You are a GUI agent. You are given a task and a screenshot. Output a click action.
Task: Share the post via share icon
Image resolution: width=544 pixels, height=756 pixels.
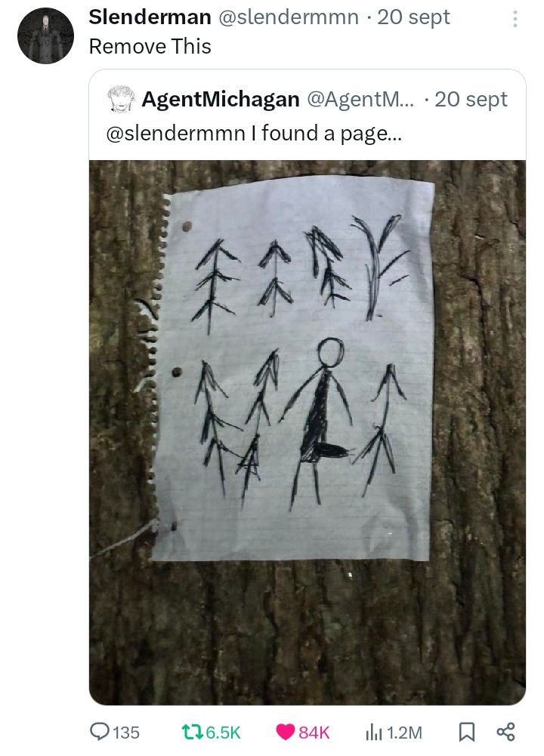(x=506, y=732)
